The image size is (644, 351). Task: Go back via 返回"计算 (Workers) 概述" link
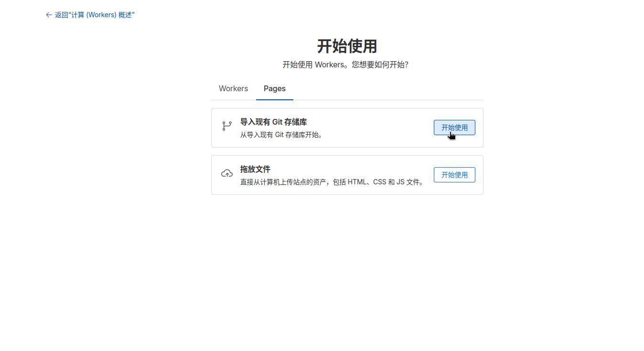pyautogui.click(x=95, y=15)
